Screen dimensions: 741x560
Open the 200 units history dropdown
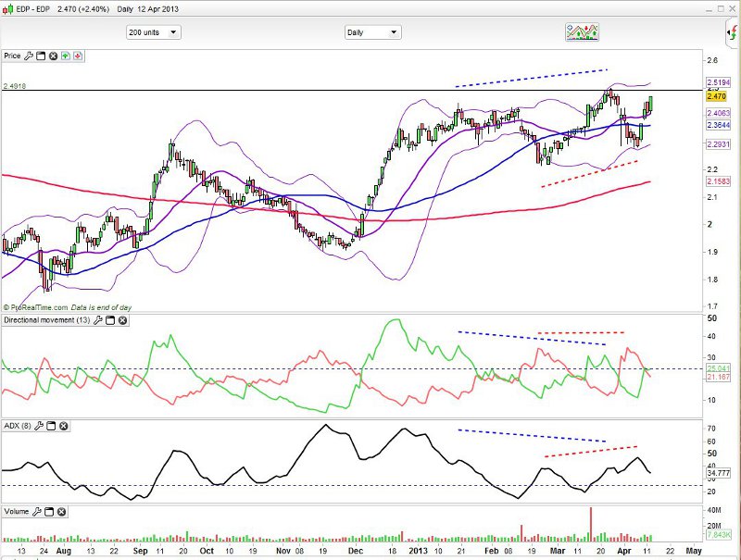154,32
